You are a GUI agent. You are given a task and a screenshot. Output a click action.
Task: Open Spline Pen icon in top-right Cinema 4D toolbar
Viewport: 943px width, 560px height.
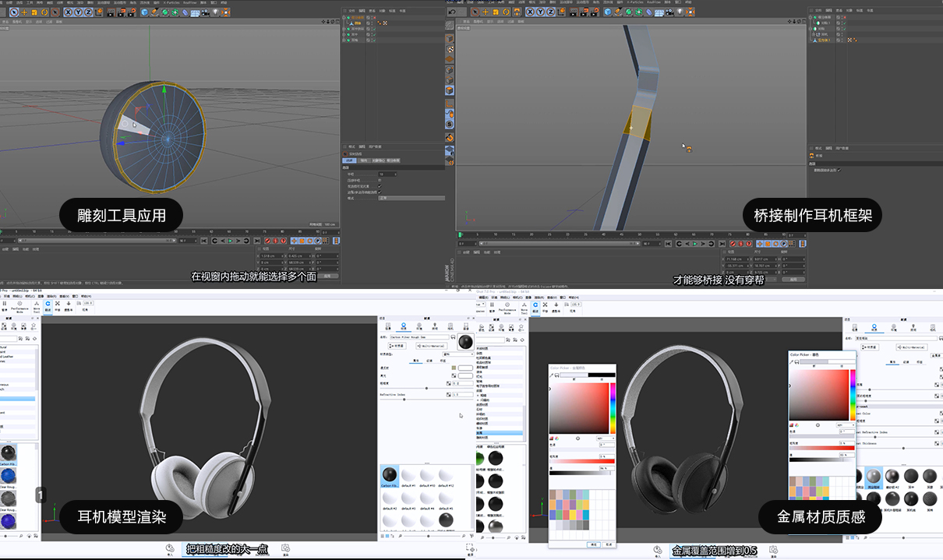618,12
